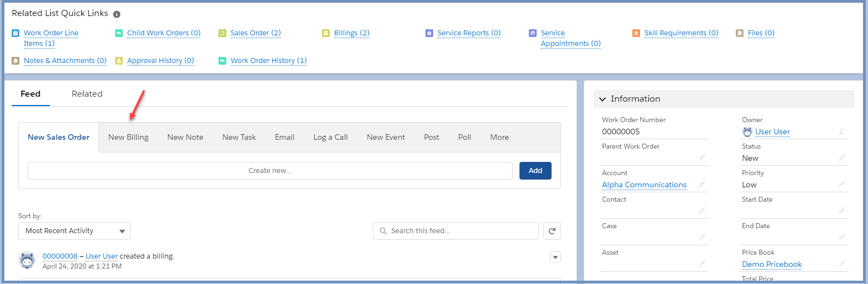Open the Alpha Communications account link
The image size is (868, 284).
pyautogui.click(x=644, y=185)
